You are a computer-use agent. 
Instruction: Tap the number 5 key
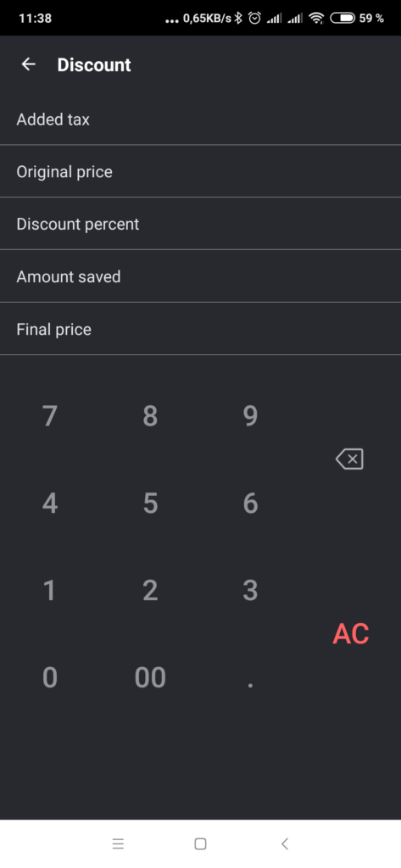150,504
